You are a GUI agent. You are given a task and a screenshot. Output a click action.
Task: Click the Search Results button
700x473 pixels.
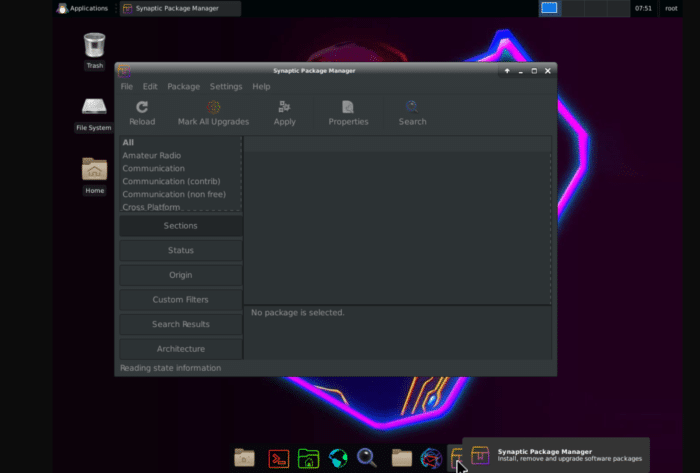coord(180,324)
